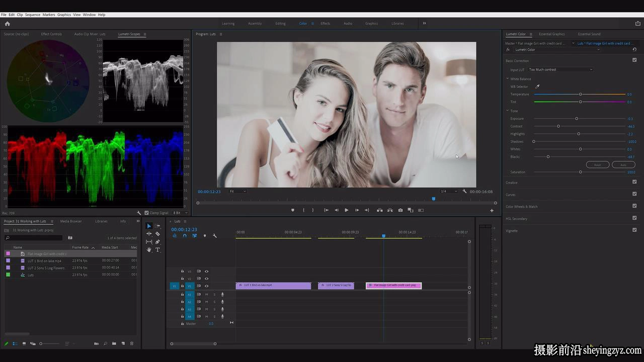Viewport: 644px width, 362px height.
Task: Select the Hand tool
Action: pos(149,250)
